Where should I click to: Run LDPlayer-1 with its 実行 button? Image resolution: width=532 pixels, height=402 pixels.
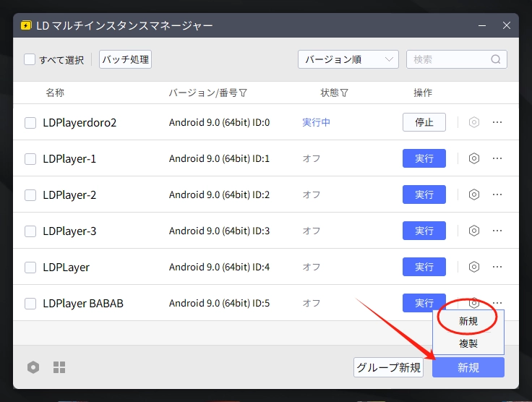click(424, 158)
